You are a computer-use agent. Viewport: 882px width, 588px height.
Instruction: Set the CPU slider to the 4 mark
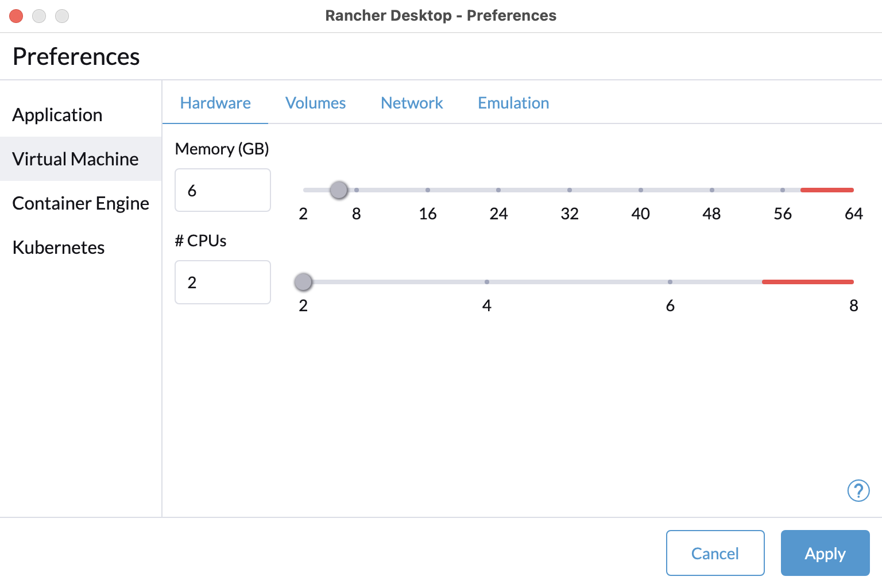point(487,282)
